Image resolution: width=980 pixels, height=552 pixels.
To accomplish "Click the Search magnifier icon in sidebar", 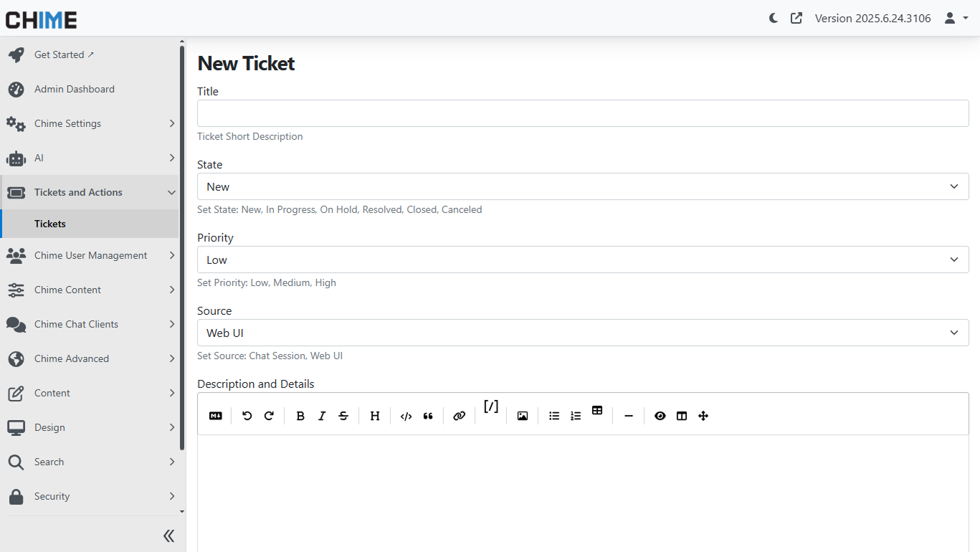I will click(16, 462).
